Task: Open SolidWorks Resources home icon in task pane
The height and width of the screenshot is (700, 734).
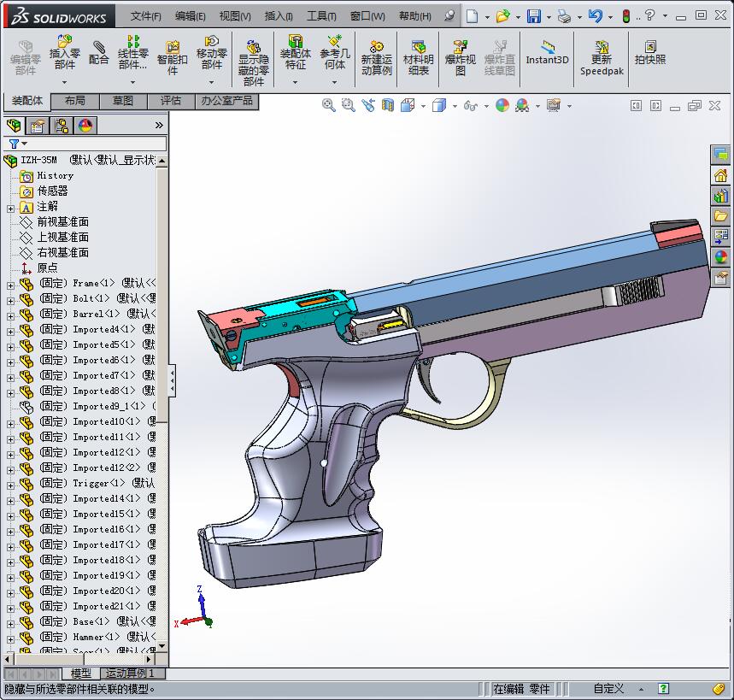Action: pos(720,175)
